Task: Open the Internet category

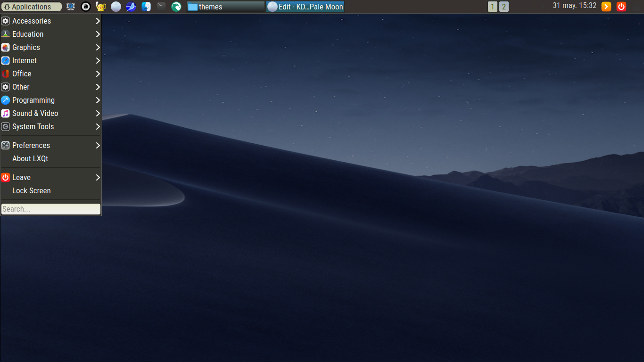Action: (51, 60)
